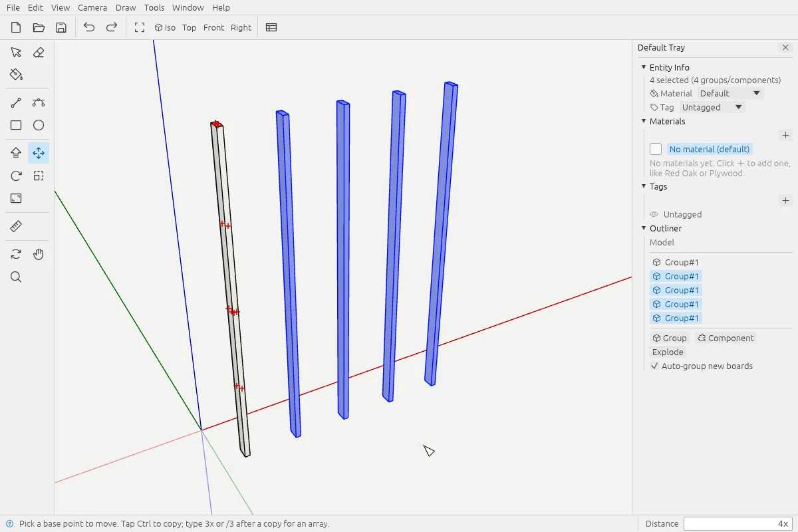Open the Tag Untagged dropdown
Screen dimensions: 798x532
712,107
